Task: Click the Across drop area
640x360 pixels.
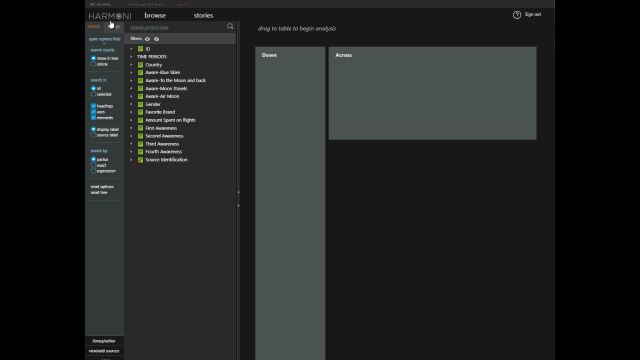Action: click(x=433, y=93)
